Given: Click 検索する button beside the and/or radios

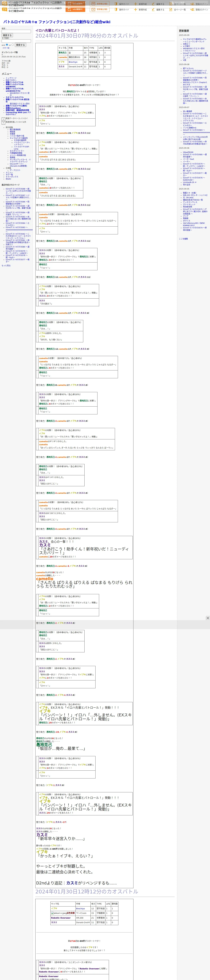Looking at the screenshot, I should tap(20, 45).
